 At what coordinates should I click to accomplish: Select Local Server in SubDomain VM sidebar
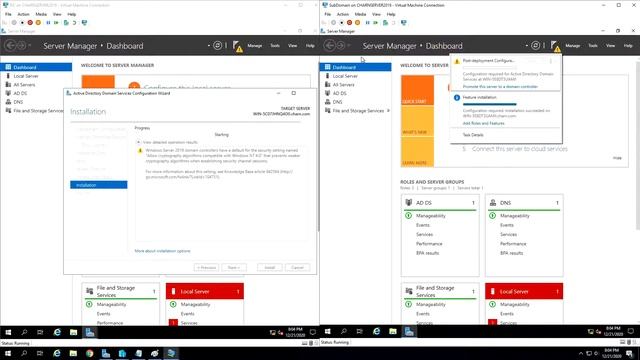click(345, 76)
